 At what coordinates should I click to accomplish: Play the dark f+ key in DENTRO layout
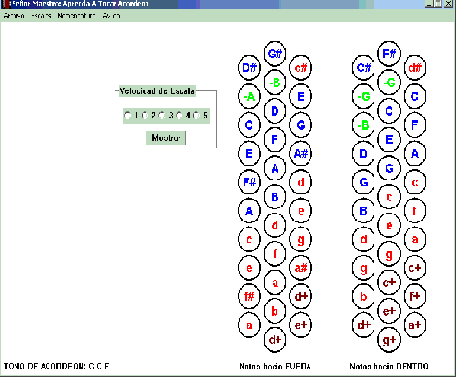(415, 296)
